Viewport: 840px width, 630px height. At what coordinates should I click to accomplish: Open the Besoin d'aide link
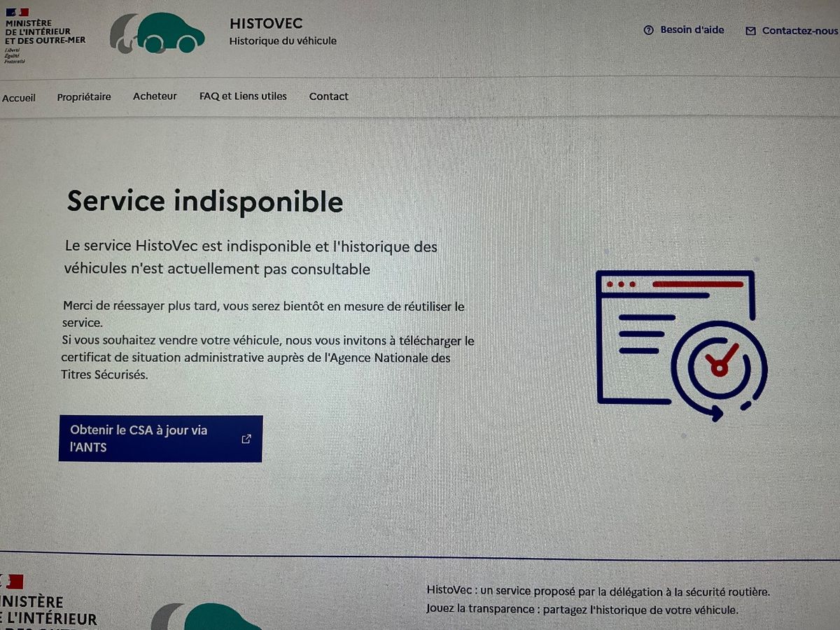click(x=684, y=30)
